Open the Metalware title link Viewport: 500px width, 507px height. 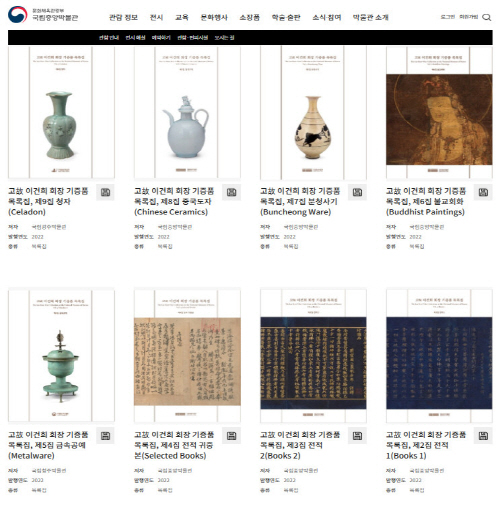(x=48, y=445)
